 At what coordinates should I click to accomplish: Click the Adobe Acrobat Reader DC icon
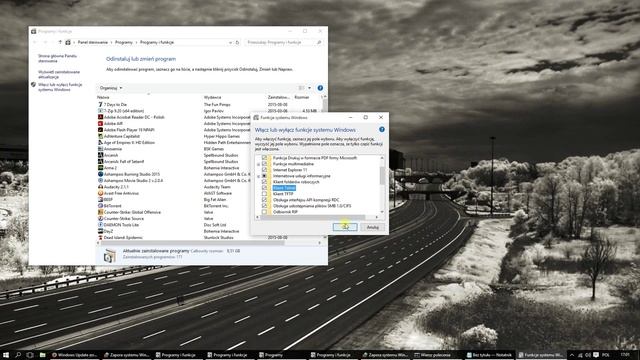100,117
